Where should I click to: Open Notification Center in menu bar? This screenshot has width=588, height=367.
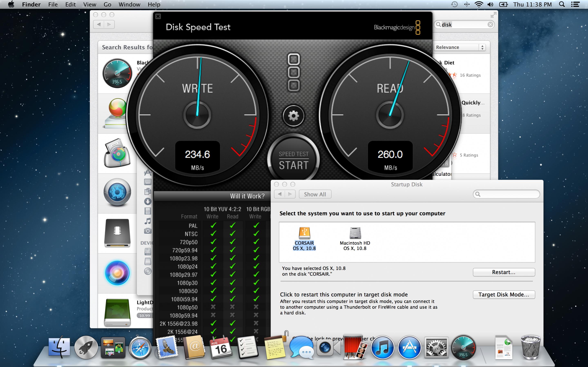click(575, 4)
